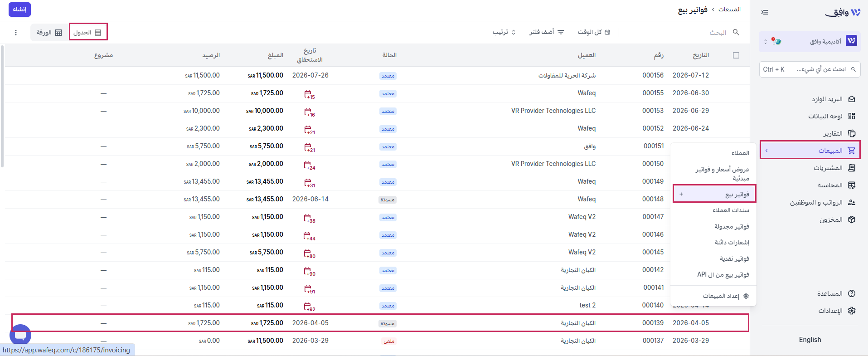Click the calendar icon for كل الوقت
Viewport: 868px width, 356px height.
click(608, 32)
